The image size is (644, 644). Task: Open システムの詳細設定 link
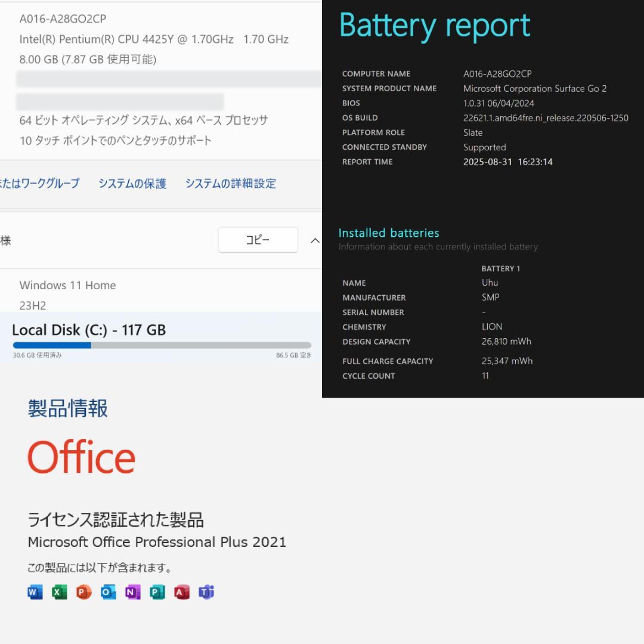pyautogui.click(x=230, y=183)
